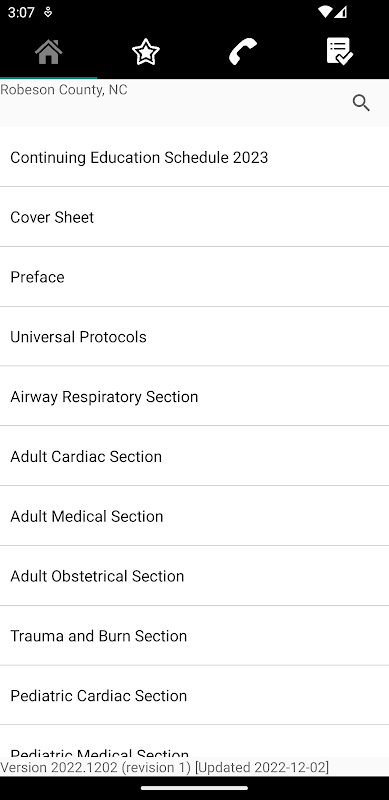
Task: Open Airway Respiratory Section
Action: point(194,396)
